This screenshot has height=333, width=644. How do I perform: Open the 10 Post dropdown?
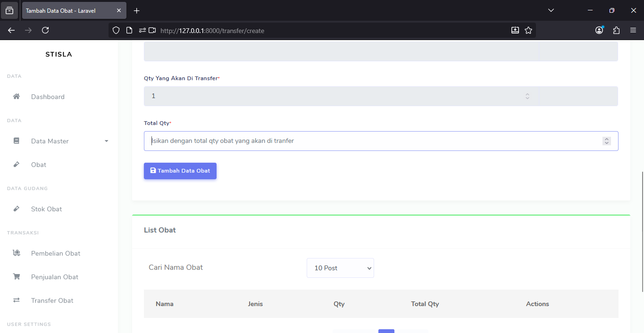[x=340, y=268]
